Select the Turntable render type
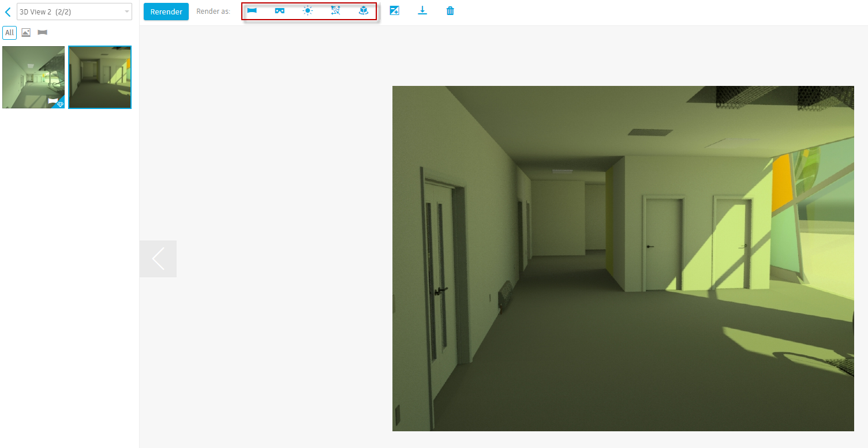Viewport: 868px width, 448px height. [x=363, y=10]
